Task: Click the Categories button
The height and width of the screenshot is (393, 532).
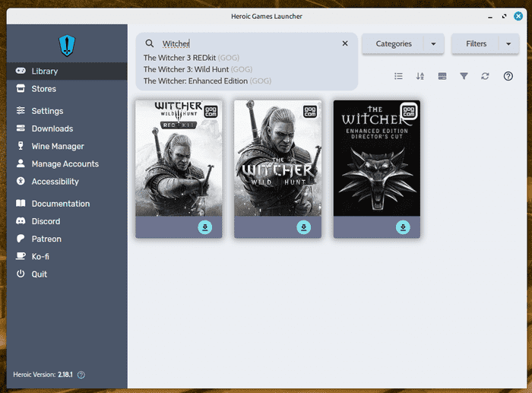Action: pyautogui.click(x=394, y=44)
